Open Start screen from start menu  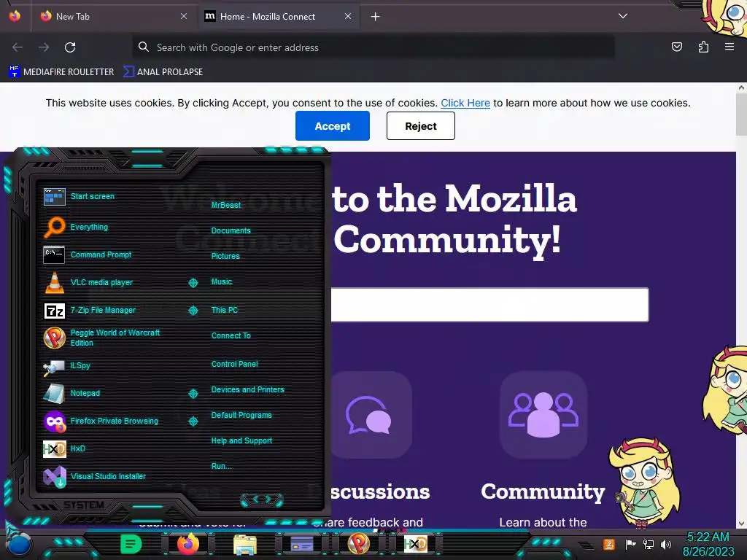click(x=93, y=196)
